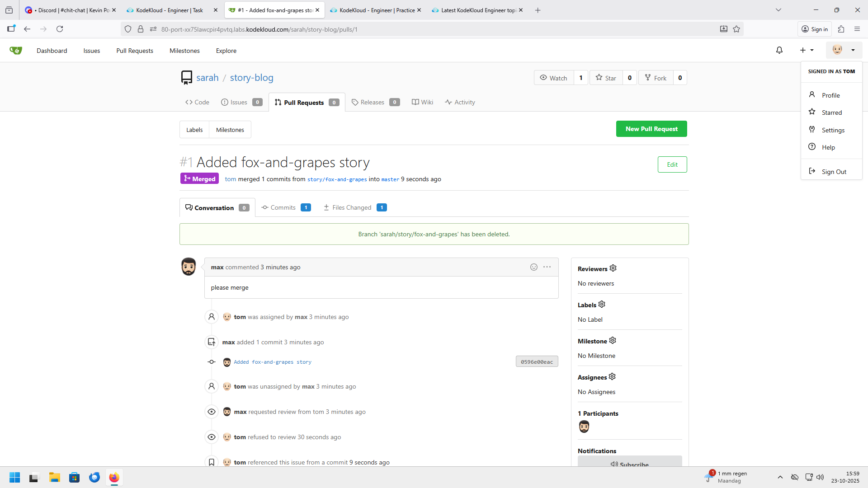Open the Milestone gear settings
This screenshot has width=868, height=488.
tap(613, 341)
